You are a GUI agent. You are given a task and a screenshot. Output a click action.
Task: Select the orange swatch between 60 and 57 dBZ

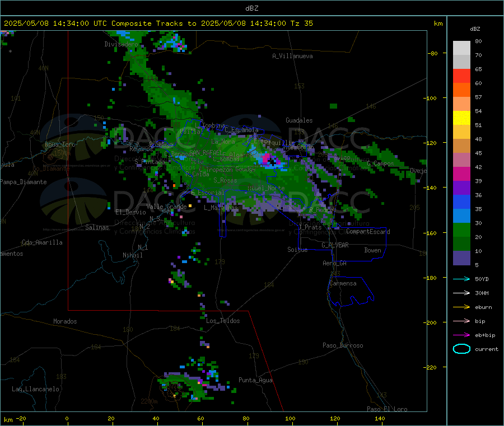tap(461, 90)
